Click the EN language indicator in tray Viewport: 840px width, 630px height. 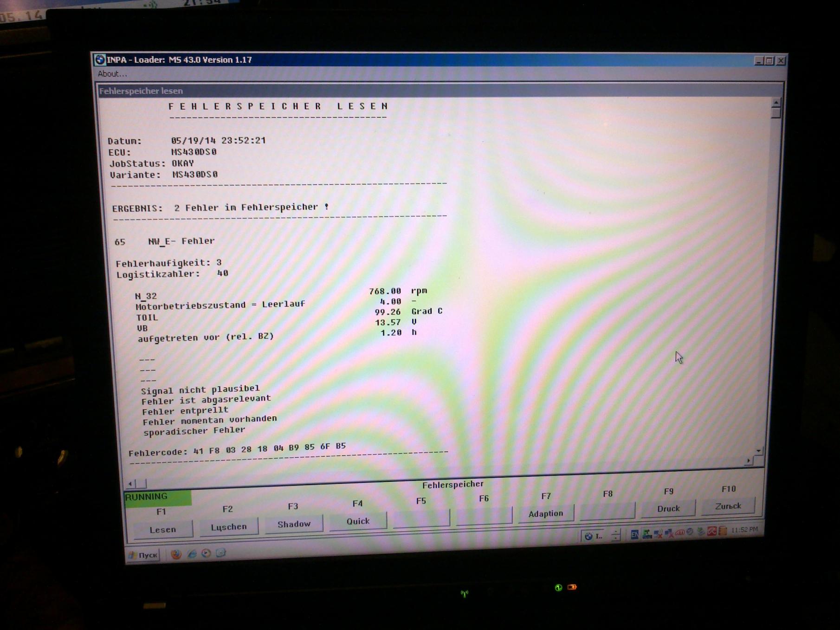tap(634, 535)
